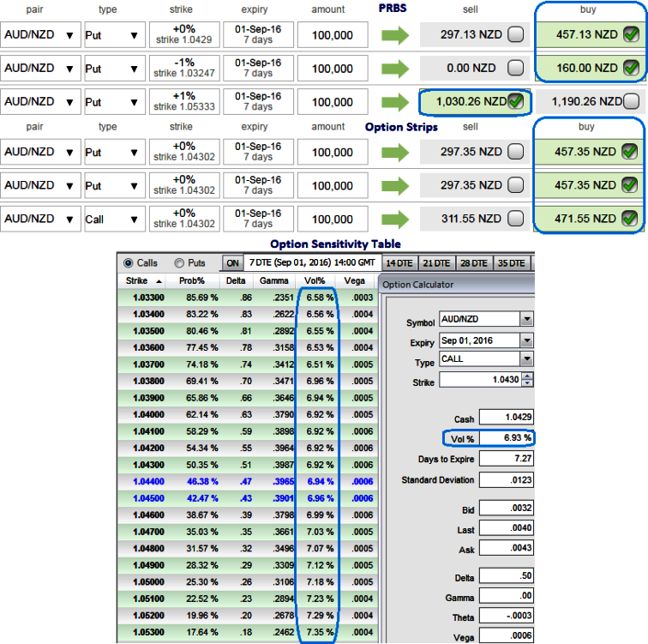
Task: Switch to the 14 DTE tab
Action: tap(398, 263)
